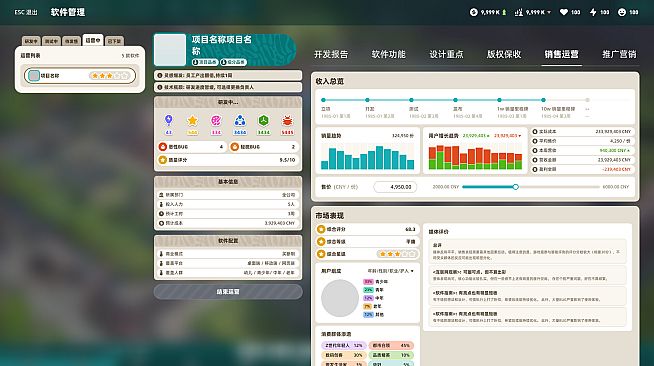654x366 pixels.
Task: Switch to the 测试中 tab
Action: (51, 41)
